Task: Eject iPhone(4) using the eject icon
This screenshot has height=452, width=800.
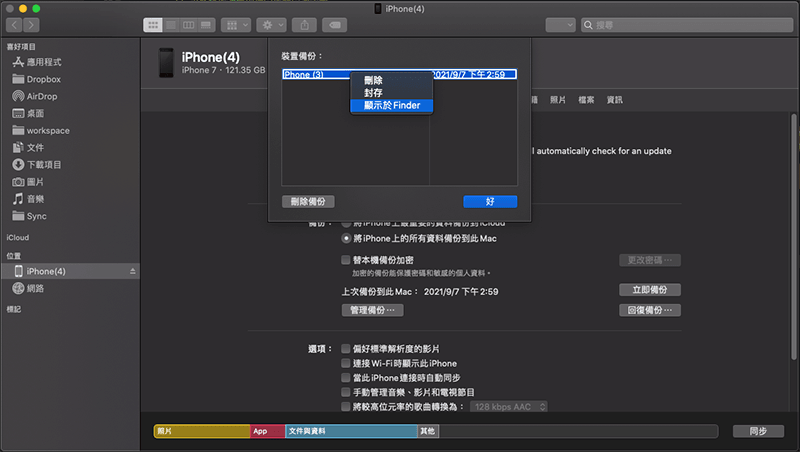Action: coord(132,271)
